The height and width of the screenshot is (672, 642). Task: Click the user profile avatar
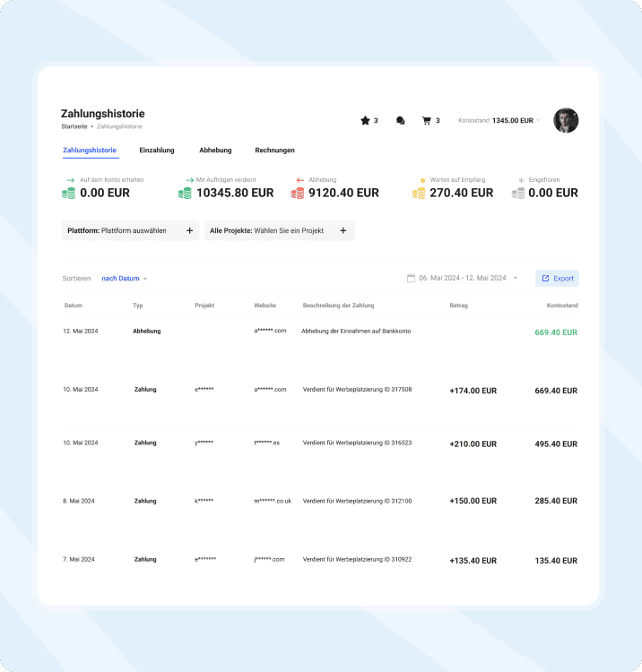(566, 120)
